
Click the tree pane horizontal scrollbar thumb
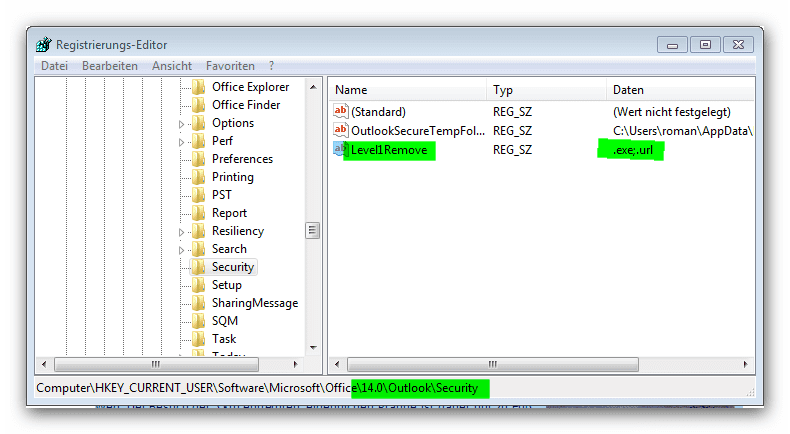coord(156,364)
